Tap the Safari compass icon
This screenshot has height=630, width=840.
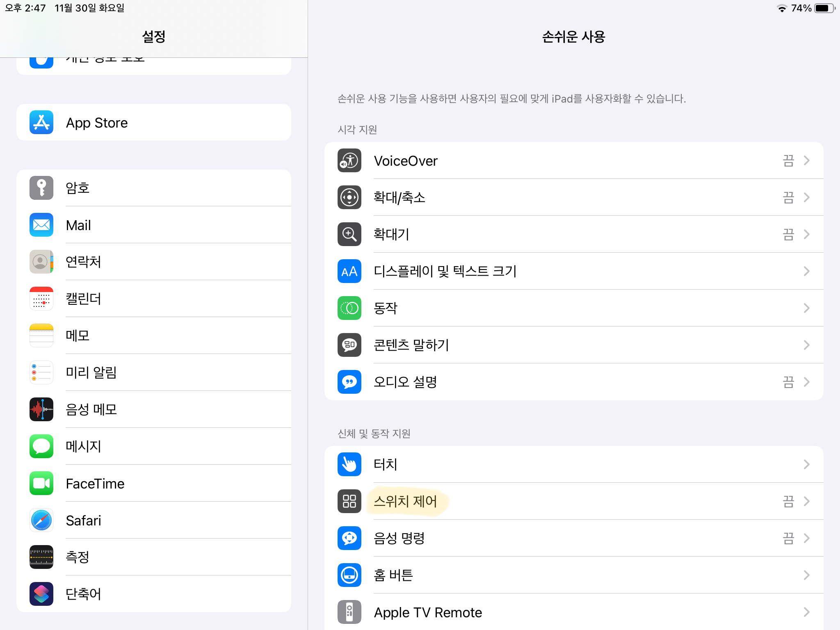[x=41, y=520]
